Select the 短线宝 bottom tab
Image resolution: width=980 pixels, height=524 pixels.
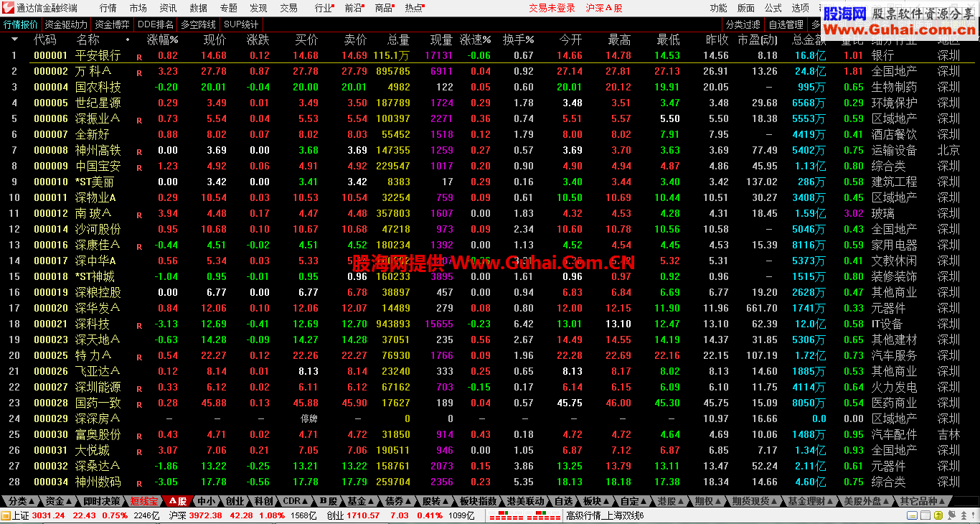pyautogui.click(x=143, y=501)
